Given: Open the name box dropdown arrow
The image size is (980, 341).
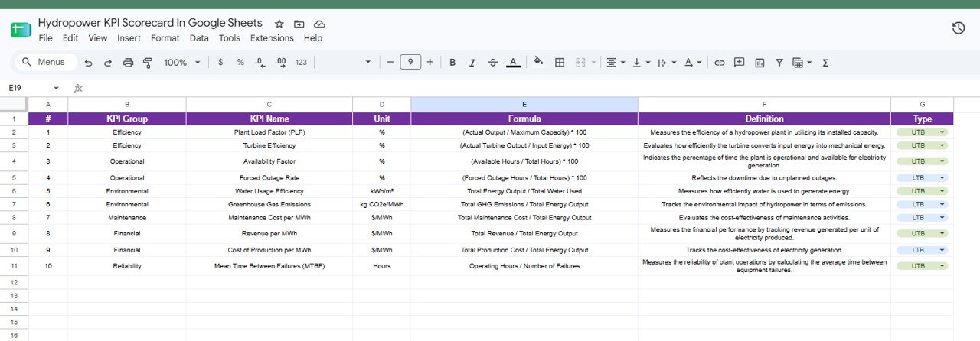Looking at the screenshot, I should pyautogui.click(x=56, y=89).
